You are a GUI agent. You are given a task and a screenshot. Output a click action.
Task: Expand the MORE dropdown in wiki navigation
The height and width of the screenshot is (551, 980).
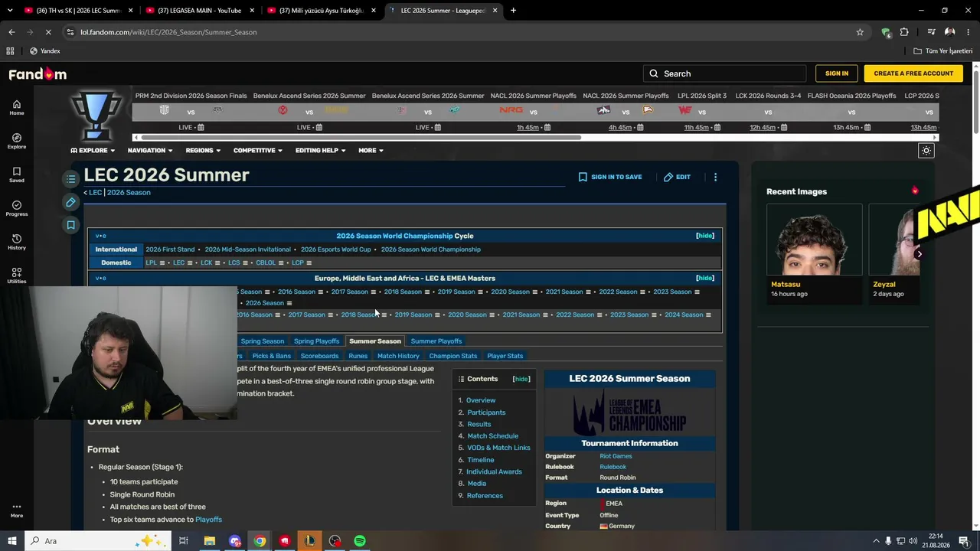371,151
